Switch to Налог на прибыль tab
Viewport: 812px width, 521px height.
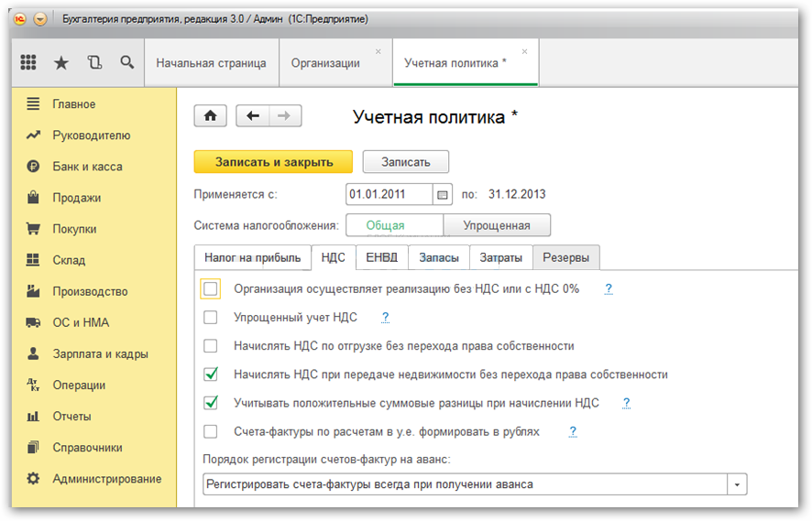(252, 258)
